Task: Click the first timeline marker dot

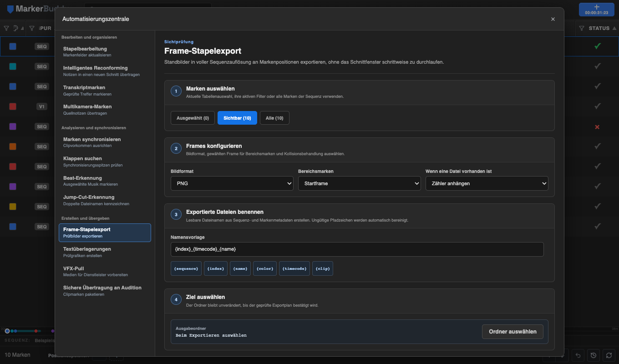Action: (7, 331)
